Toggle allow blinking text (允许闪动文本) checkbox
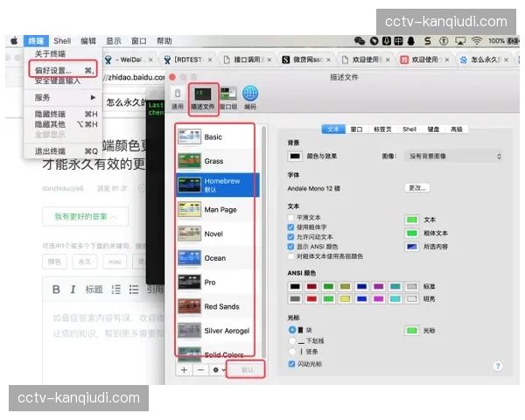This screenshot has width=525, height=420. [x=290, y=237]
